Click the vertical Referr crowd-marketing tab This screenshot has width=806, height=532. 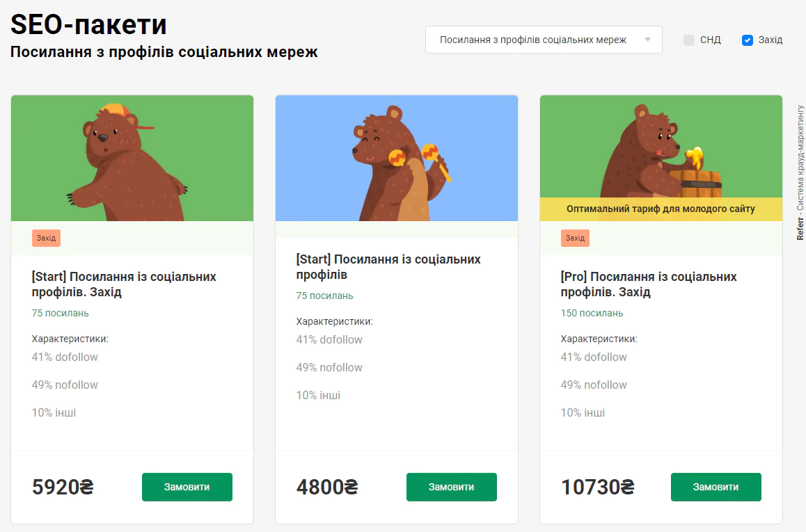click(x=800, y=172)
